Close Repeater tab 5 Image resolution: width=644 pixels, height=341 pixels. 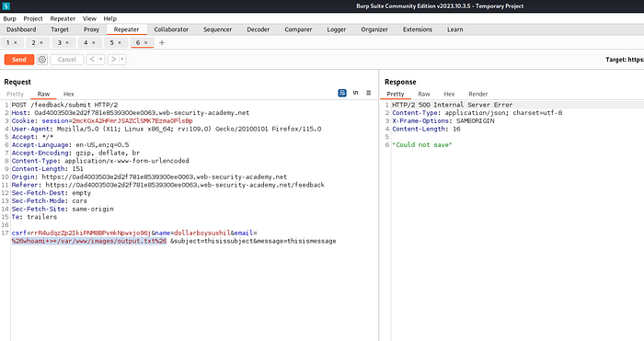pos(120,42)
